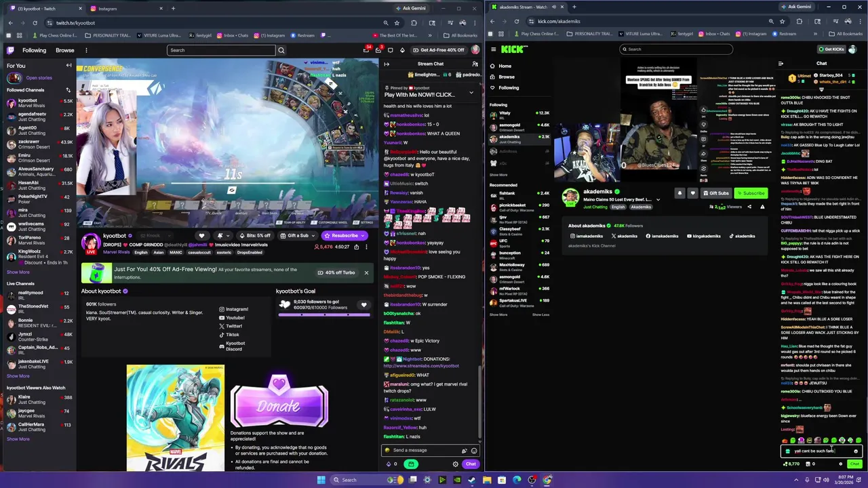Open Kick hamburger sidebar menu
Screen dimensions: 868x488
tap(494, 49)
